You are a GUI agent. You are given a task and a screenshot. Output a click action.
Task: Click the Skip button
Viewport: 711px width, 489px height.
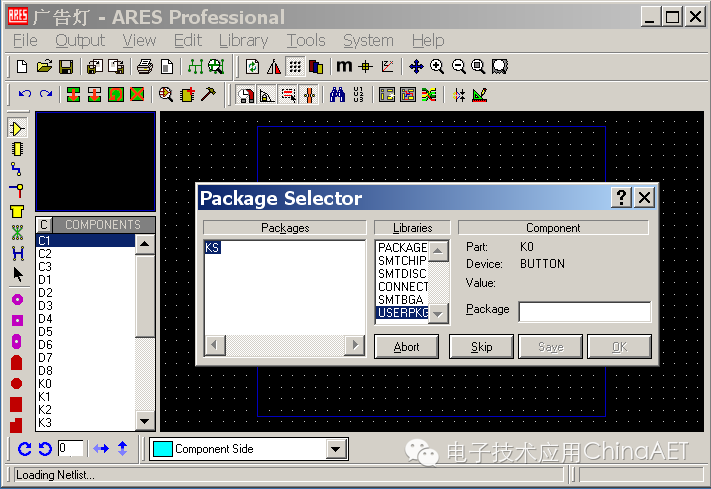481,347
